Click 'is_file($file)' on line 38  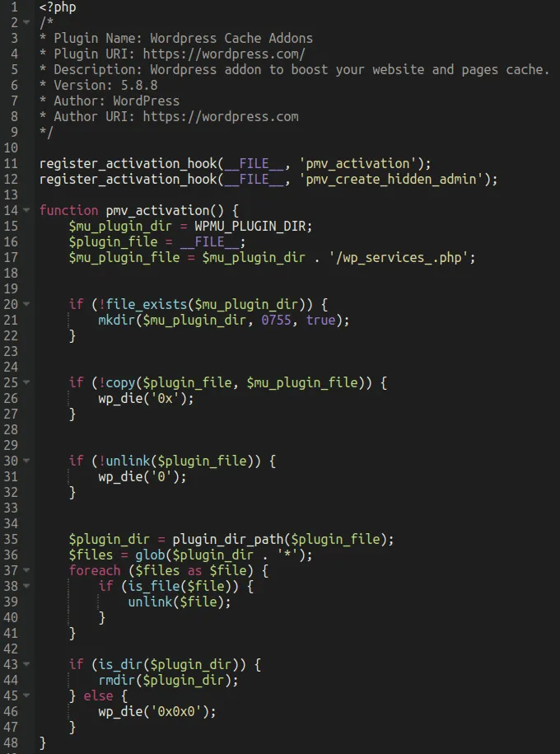point(183,586)
